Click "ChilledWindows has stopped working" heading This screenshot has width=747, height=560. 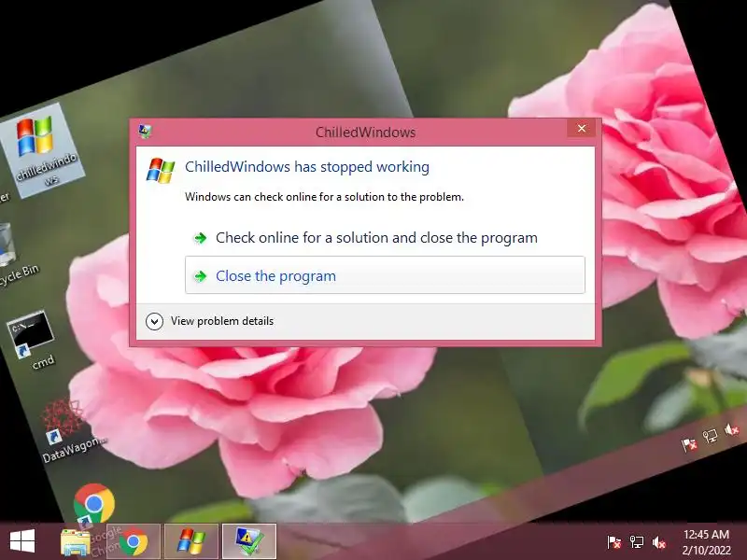point(307,167)
